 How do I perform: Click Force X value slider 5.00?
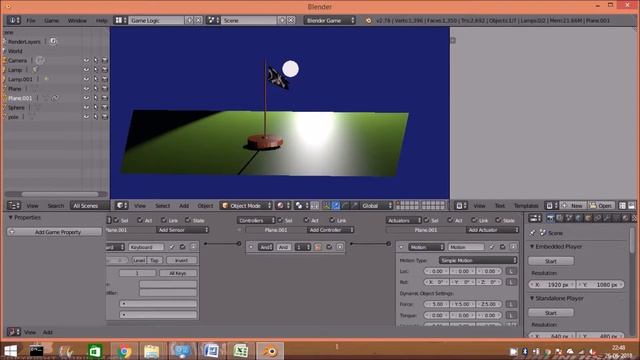[437, 304]
